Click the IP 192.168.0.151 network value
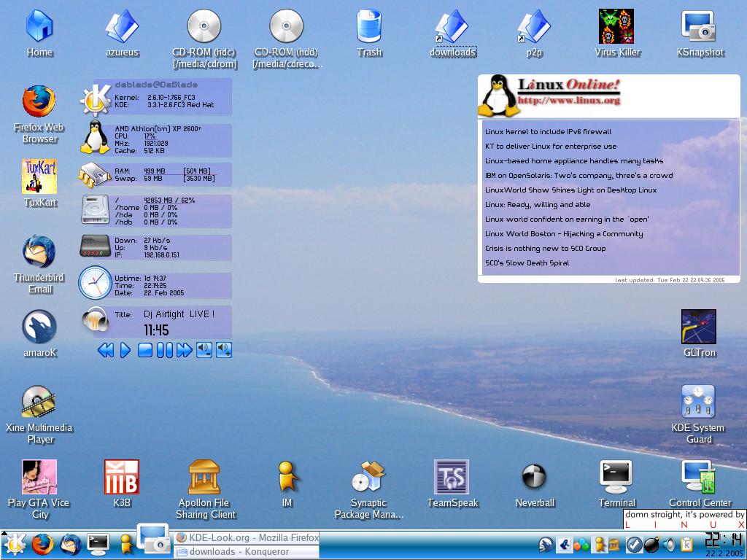 (161, 255)
